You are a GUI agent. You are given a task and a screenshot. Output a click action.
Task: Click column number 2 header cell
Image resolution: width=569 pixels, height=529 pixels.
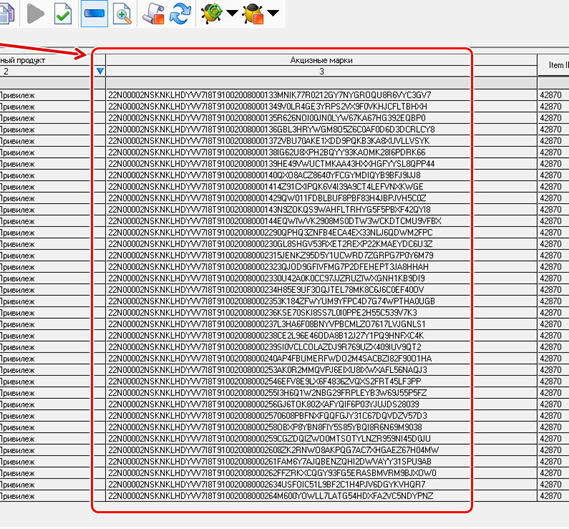44,71
